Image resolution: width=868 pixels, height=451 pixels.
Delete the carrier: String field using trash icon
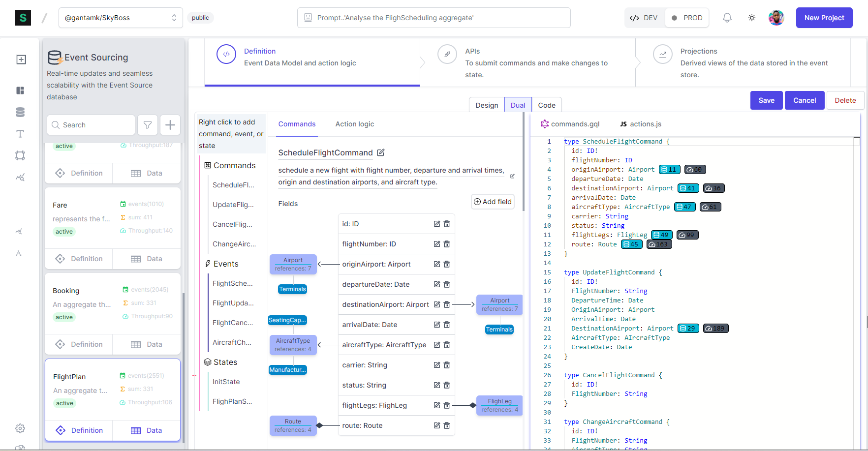point(447,365)
